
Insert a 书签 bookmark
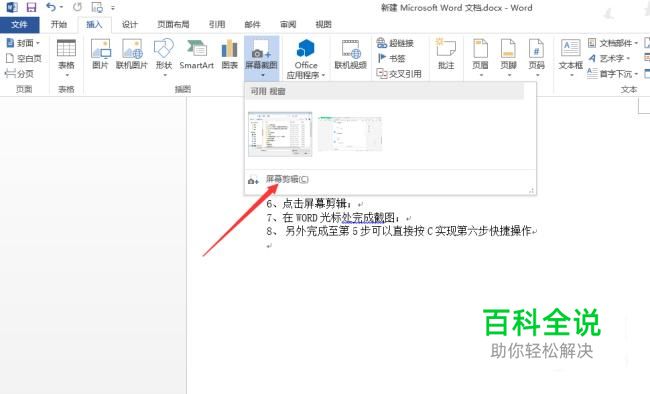(x=391, y=58)
